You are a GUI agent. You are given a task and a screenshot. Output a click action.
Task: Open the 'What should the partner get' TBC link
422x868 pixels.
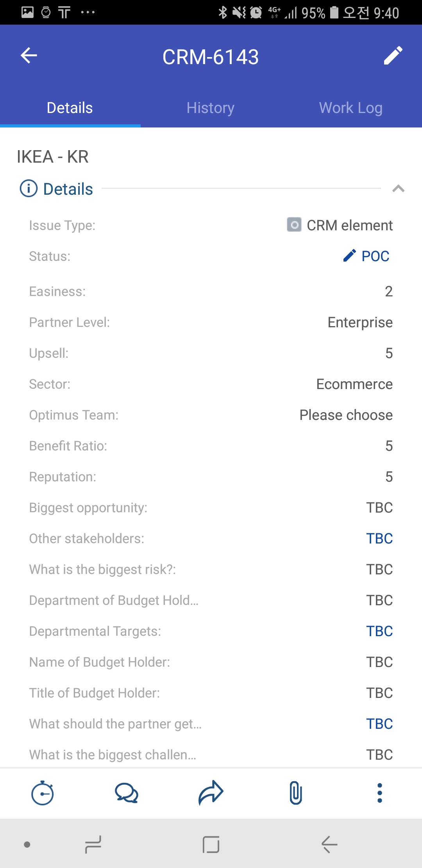tap(379, 724)
